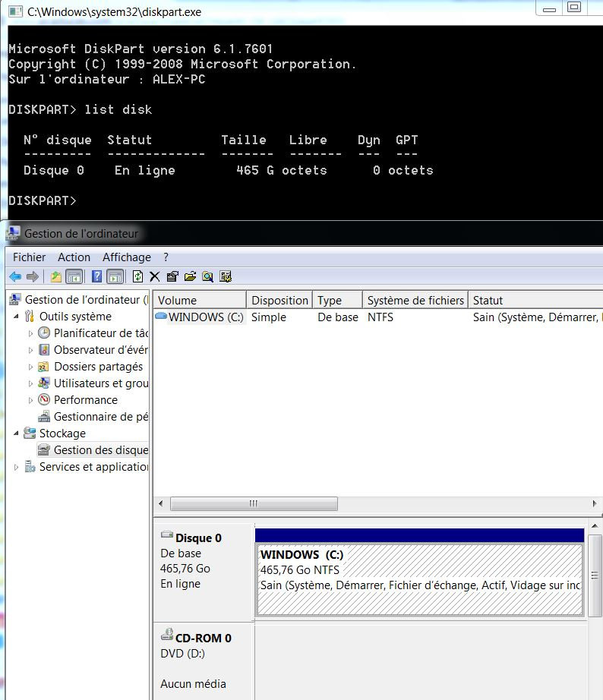Click the black X delete icon
The width and height of the screenshot is (603, 700).
pos(155,276)
